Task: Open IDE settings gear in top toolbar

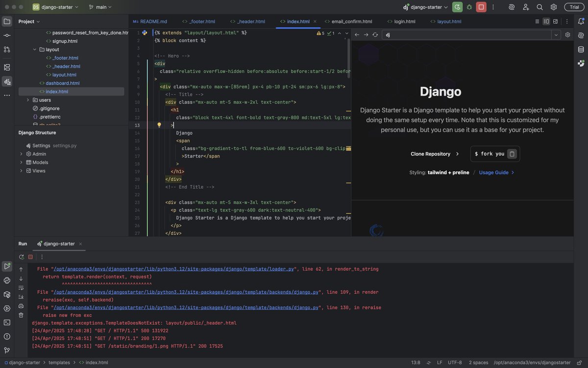Action: tap(554, 7)
